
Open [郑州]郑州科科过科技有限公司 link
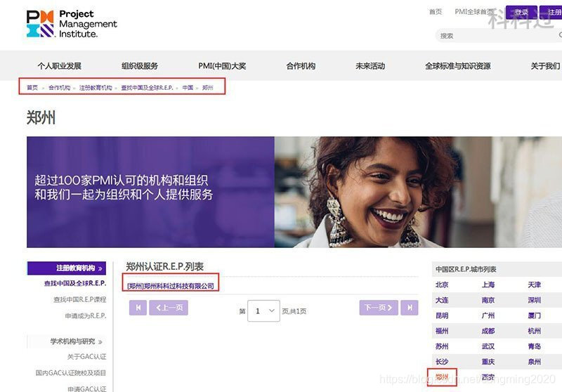(171, 286)
